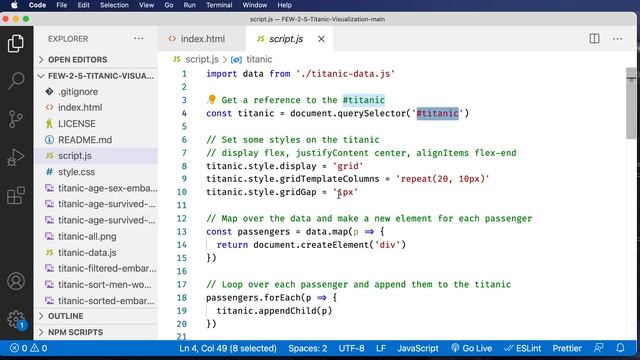Click the lightbulb code action icon

pos(211,100)
